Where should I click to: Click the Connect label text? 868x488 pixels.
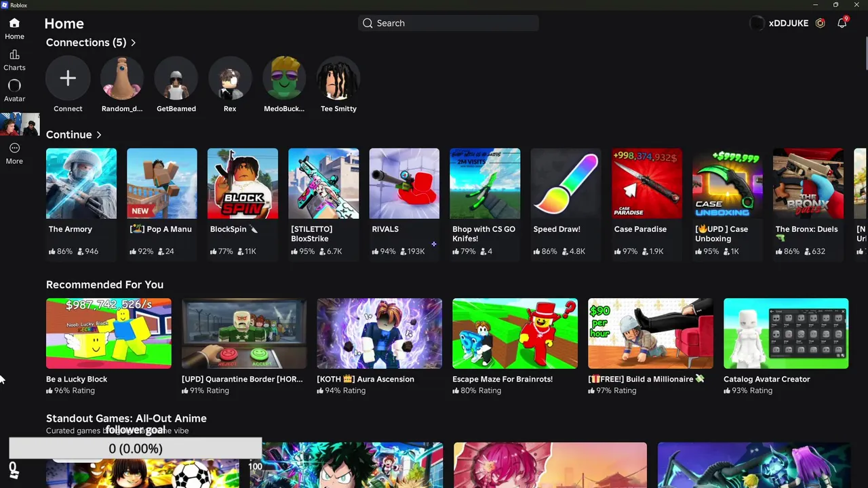click(x=68, y=108)
